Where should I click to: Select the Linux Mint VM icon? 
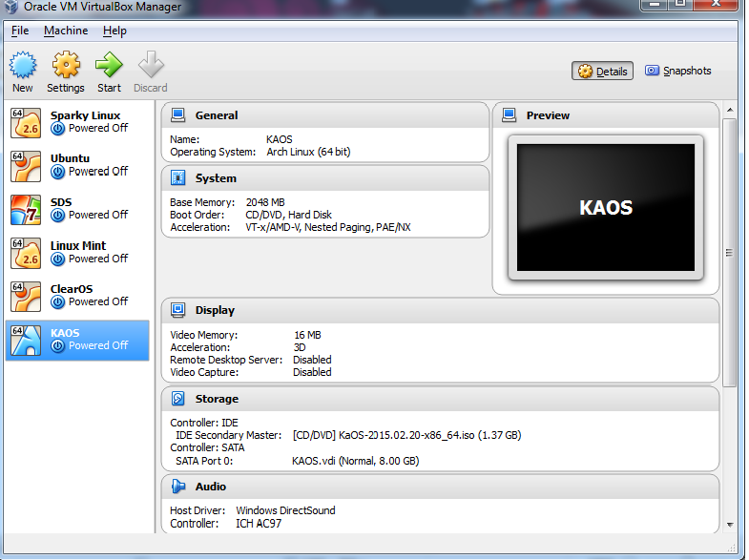26,253
